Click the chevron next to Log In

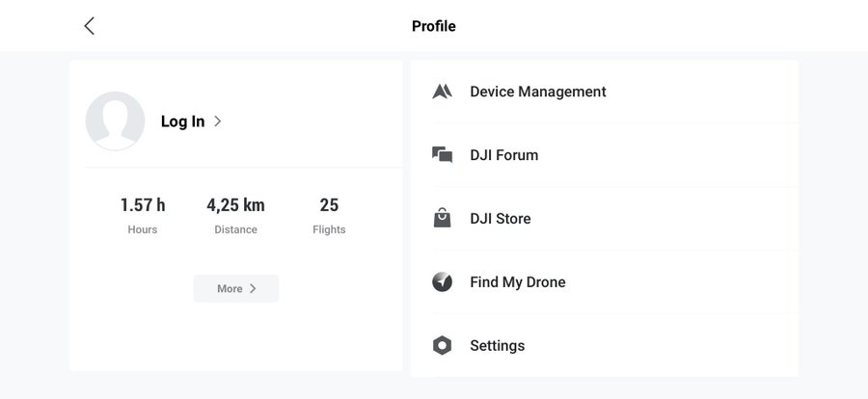(218, 121)
